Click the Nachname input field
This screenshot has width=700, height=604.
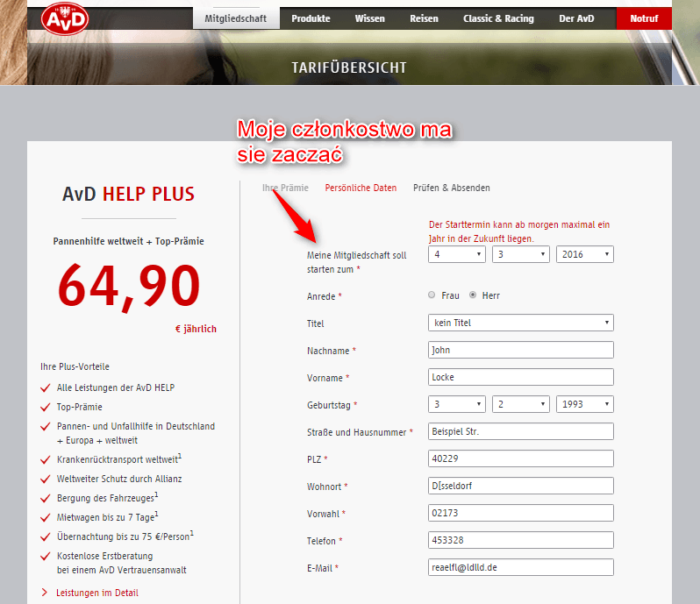coord(521,350)
